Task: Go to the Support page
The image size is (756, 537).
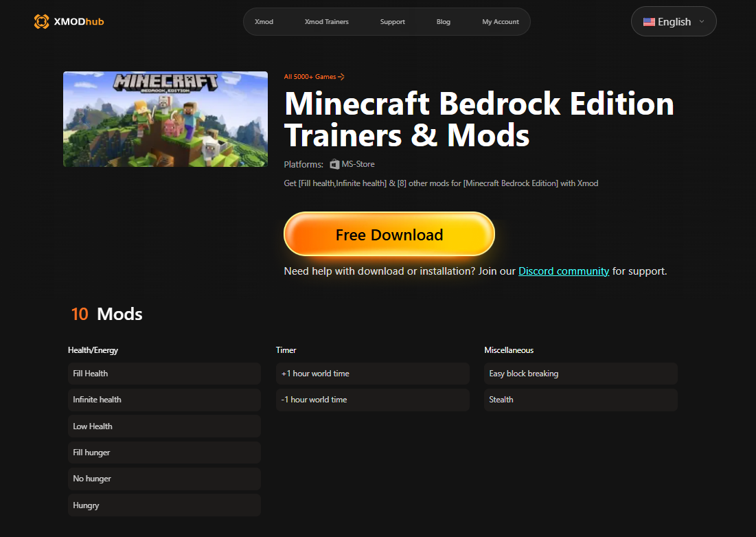Action: pyautogui.click(x=393, y=22)
